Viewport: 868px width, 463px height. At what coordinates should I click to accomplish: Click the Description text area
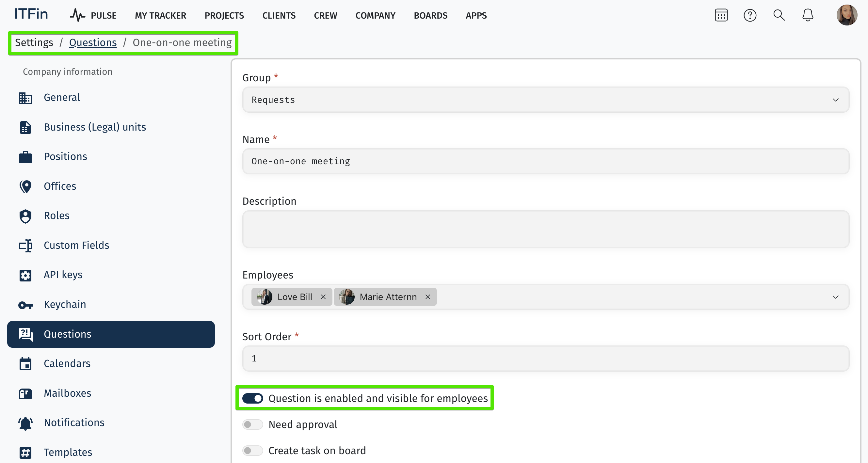click(546, 229)
